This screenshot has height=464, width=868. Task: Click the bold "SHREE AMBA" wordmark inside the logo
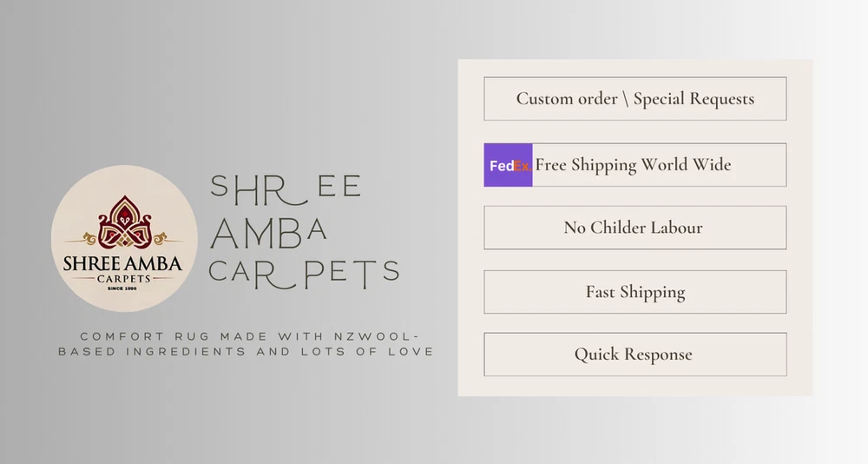pyautogui.click(x=124, y=262)
